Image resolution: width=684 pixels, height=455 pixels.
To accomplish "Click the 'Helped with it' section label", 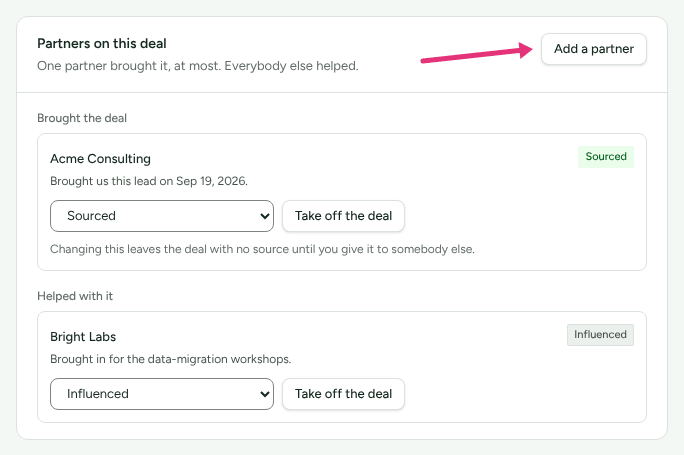I will 75,296.
